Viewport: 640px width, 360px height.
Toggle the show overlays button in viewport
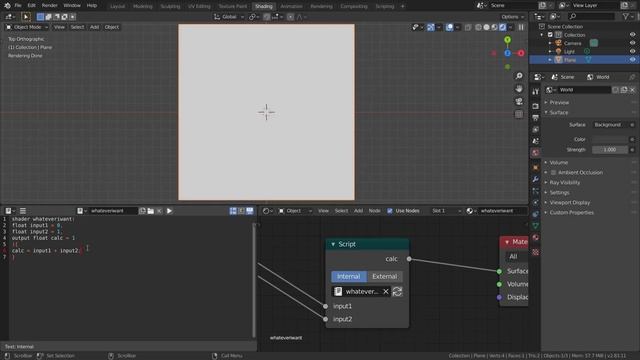(x=449, y=27)
